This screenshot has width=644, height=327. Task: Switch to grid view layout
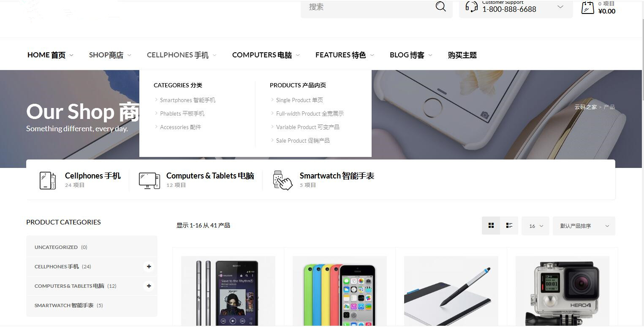coord(491,226)
